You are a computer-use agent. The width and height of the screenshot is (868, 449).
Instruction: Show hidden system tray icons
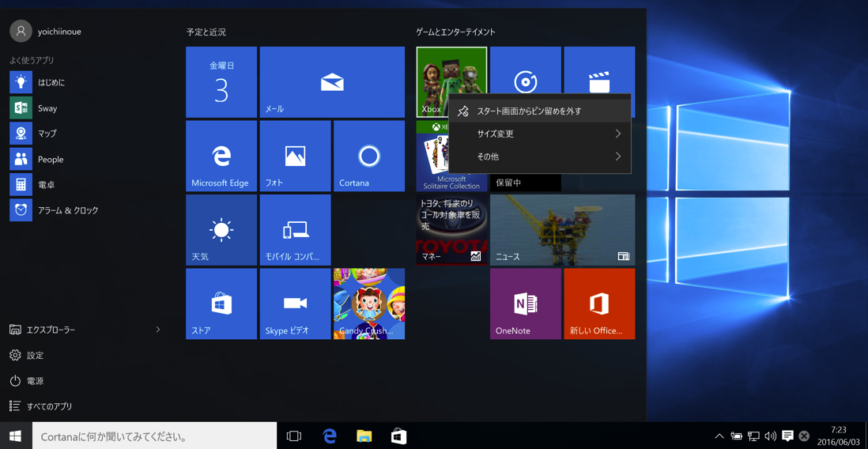tap(719, 436)
